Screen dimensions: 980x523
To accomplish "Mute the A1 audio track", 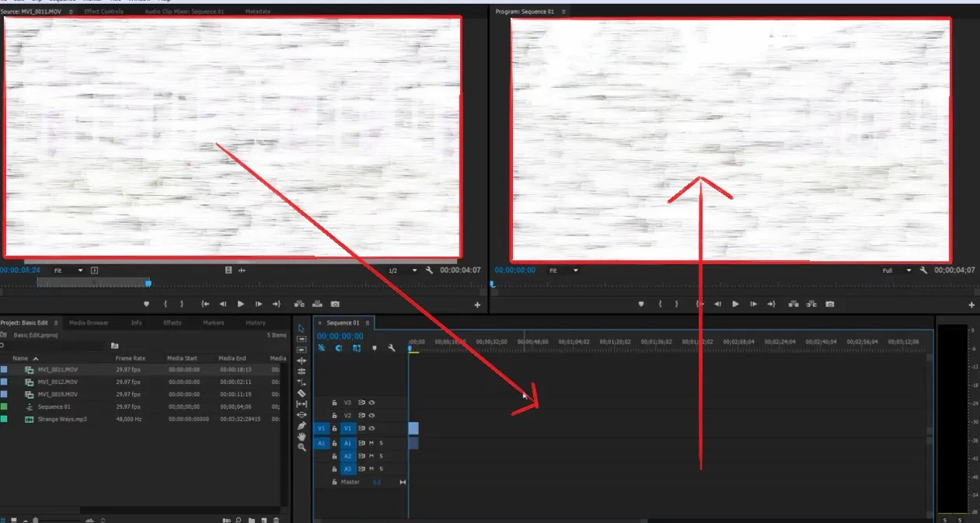I will 371,443.
